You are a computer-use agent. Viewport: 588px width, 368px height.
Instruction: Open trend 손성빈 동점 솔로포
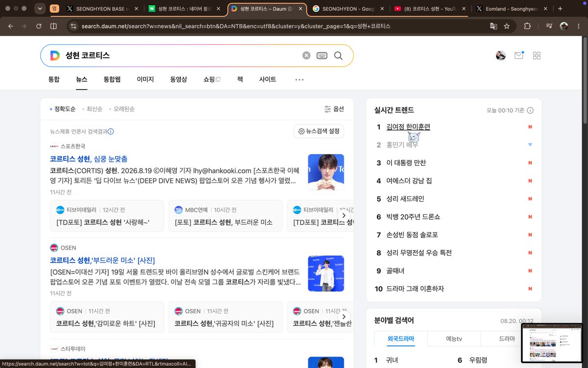pos(412,235)
